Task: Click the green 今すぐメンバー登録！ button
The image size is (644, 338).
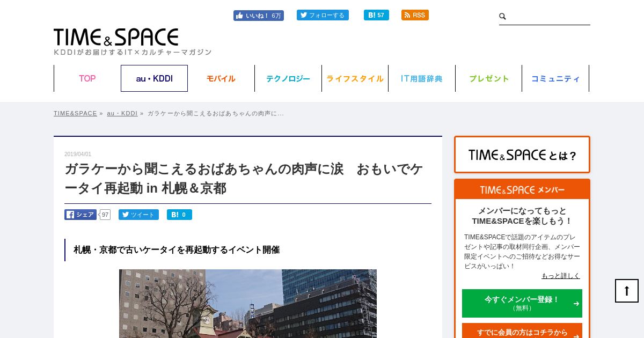Action: (522, 303)
